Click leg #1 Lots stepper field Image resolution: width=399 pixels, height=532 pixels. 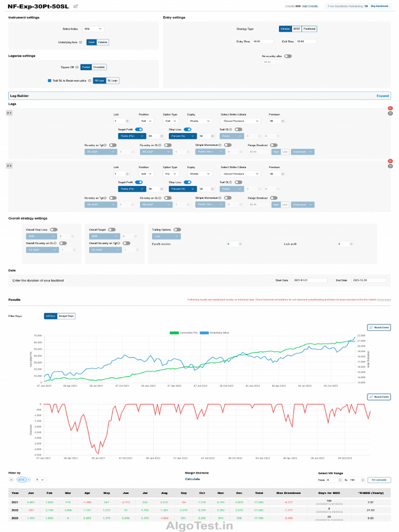tap(122, 121)
